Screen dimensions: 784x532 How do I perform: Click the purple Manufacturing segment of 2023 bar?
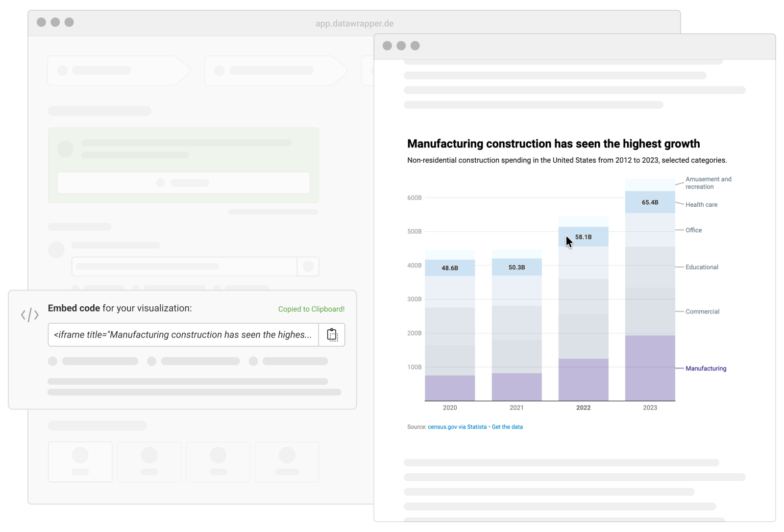pos(650,368)
